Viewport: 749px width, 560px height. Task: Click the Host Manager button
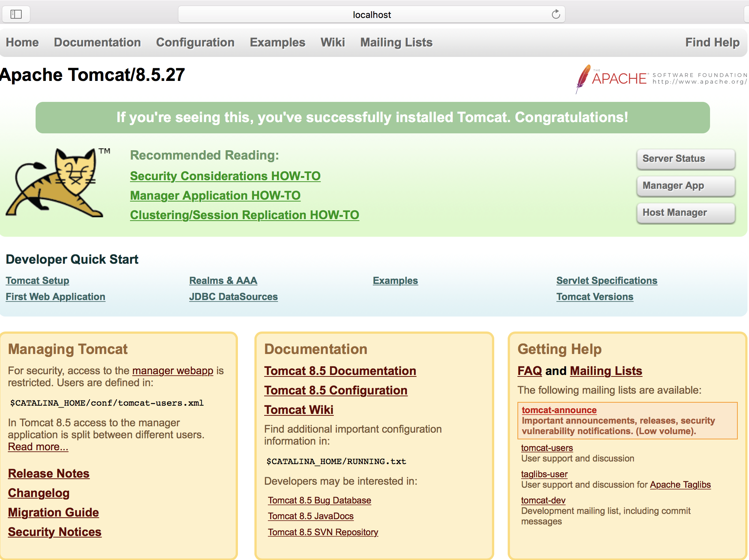pyautogui.click(x=686, y=213)
